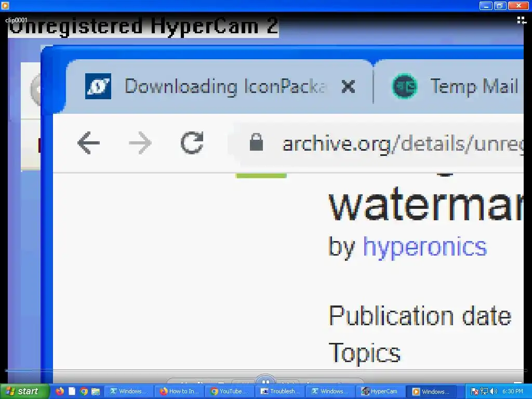Switch to the HyperCam taskbar button

tap(381, 392)
